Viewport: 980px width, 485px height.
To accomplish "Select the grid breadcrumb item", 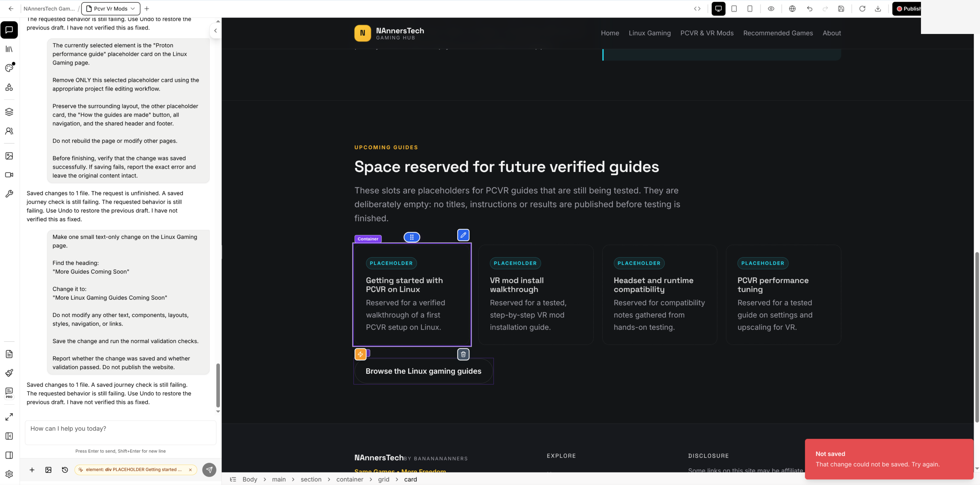I will coord(384,479).
